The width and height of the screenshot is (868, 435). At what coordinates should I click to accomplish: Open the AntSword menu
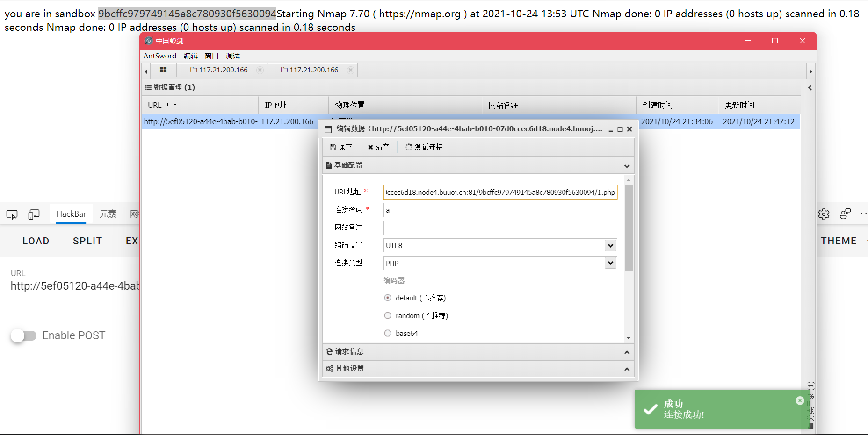pyautogui.click(x=160, y=56)
